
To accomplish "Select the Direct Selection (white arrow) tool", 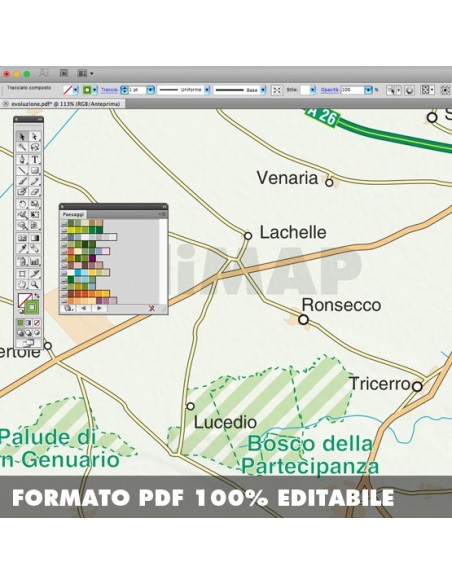I will pyautogui.click(x=35, y=137).
